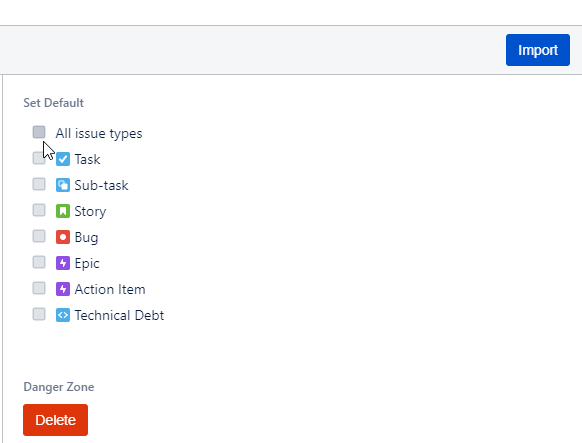The width and height of the screenshot is (582, 443).
Task: Click the blue Task checkmark icon
Action: 63,159
